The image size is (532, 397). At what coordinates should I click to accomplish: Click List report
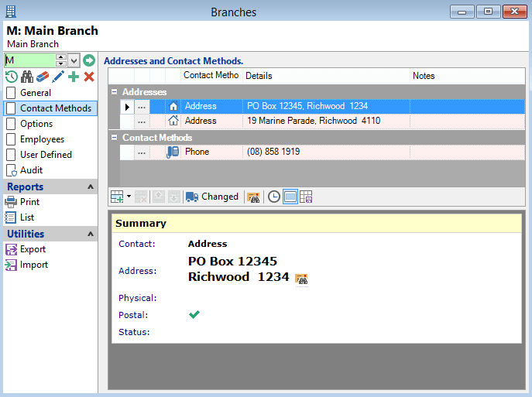50,217
